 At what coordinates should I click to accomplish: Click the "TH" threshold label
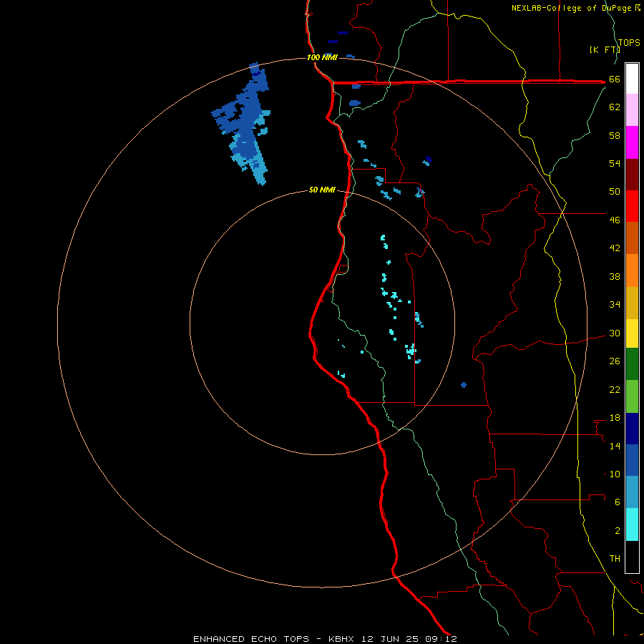(615, 559)
